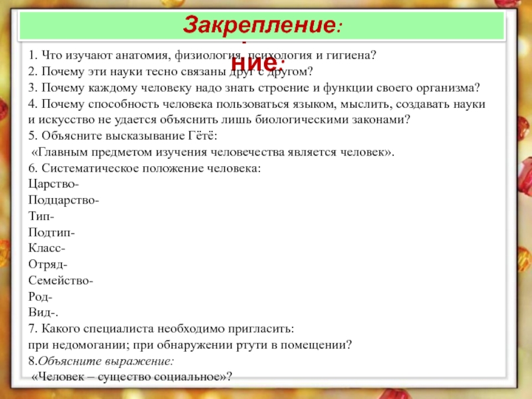This screenshot has height=399, width=532.
Task: Click the 'Отряд-' line
Action: [48, 264]
